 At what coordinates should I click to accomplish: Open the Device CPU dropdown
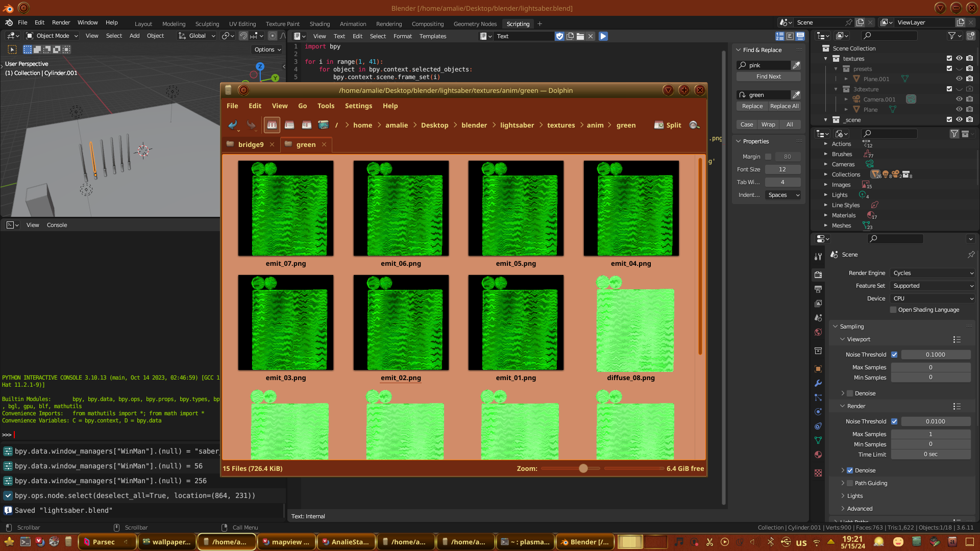[933, 298]
